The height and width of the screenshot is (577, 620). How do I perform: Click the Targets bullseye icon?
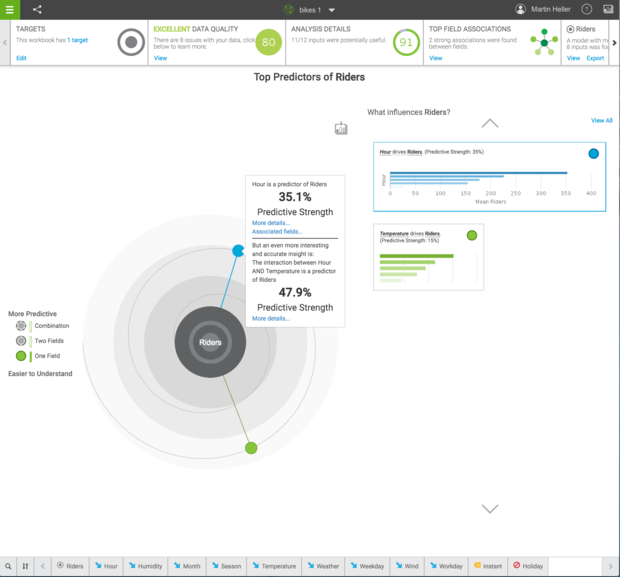[x=131, y=42]
